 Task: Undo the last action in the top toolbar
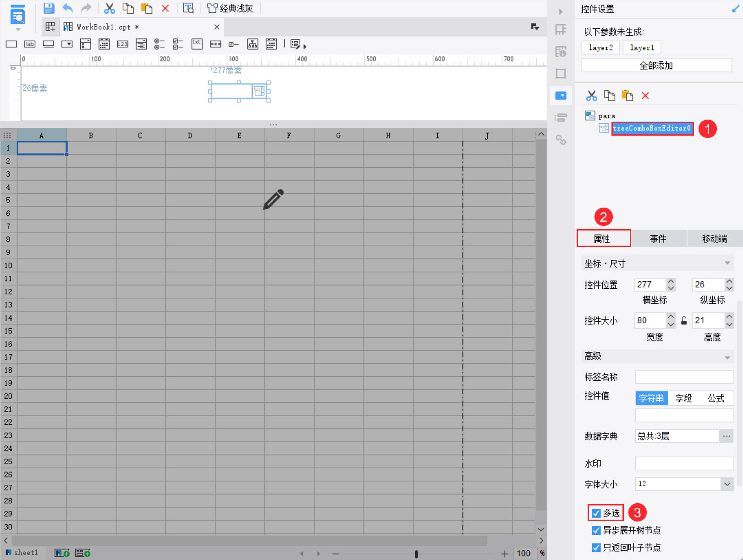[x=68, y=8]
